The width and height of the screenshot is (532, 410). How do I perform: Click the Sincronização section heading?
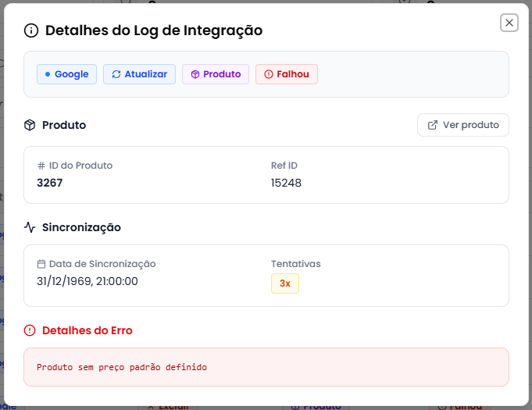(x=81, y=227)
